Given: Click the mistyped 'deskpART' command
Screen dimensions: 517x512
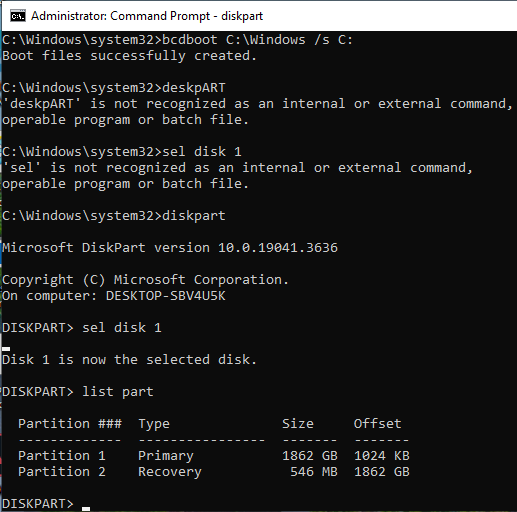Looking at the screenshot, I should coord(194,88).
